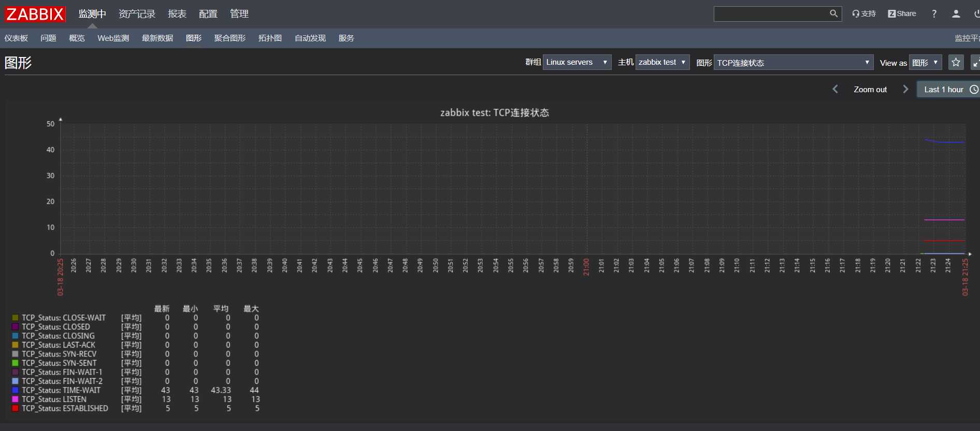This screenshot has height=431, width=980.
Task: Click the TIME-WAIT average value 43.33
Action: tap(221, 390)
